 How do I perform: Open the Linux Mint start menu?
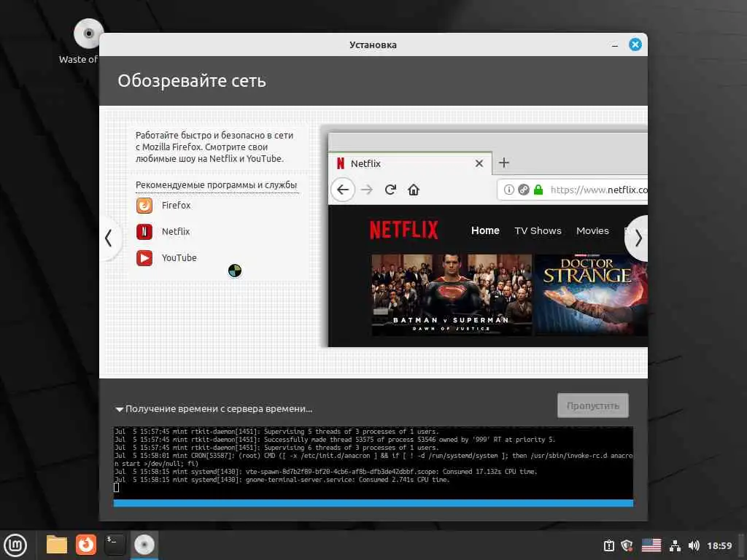15,545
